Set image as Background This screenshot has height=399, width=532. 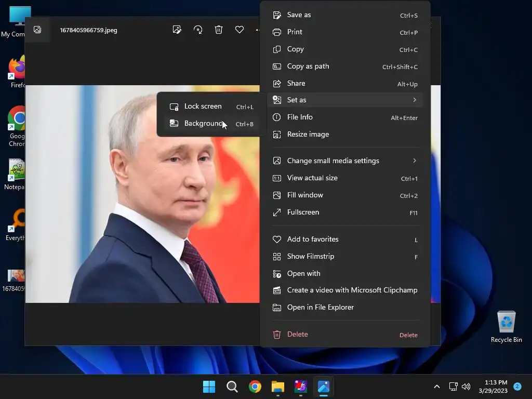[211, 124]
